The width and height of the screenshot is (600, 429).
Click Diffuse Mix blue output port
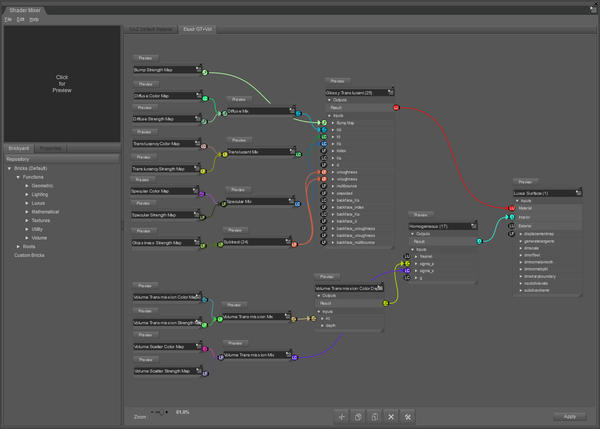click(298, 114)
